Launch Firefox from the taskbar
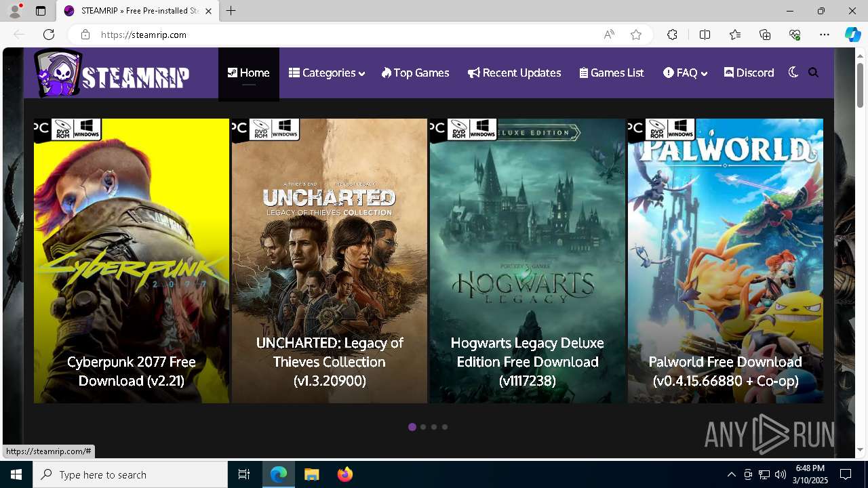This screenshot has height=488, width=868. coord(344,474)
